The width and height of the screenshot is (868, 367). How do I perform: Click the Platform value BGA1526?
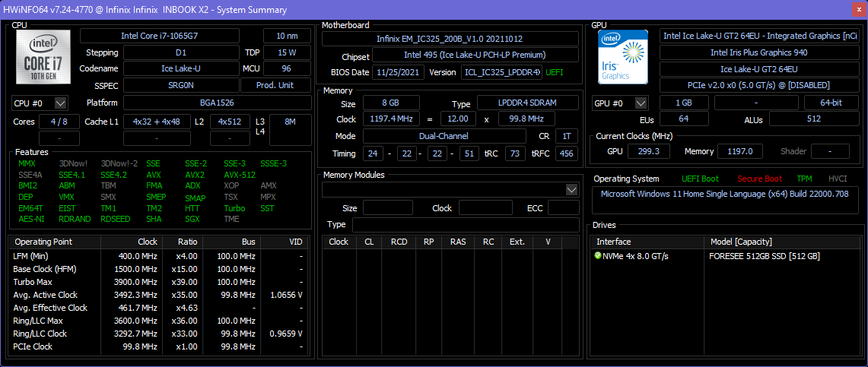[217, 103]
